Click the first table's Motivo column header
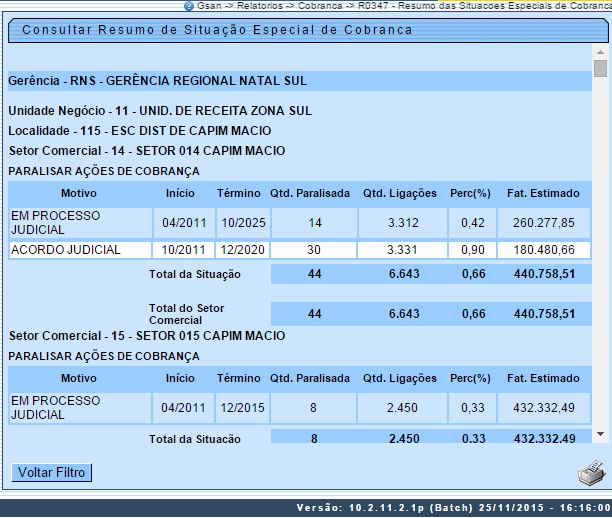 78,193
